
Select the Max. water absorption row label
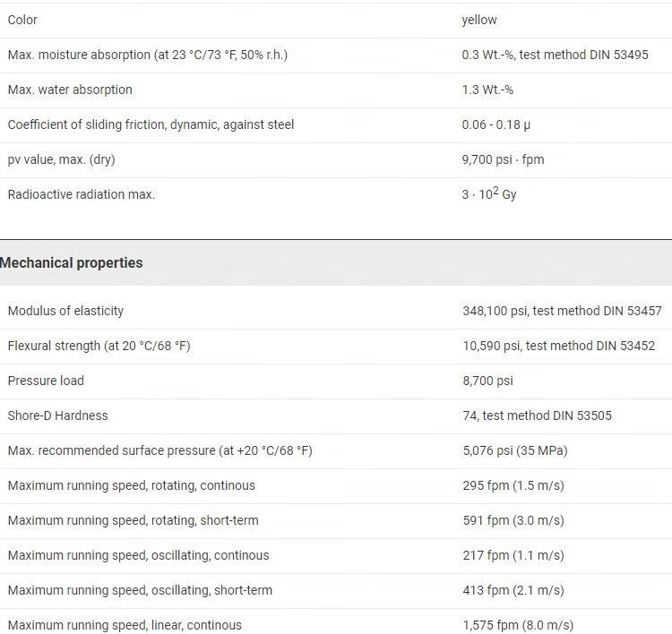pyautogui.click(x=70, y=90)
